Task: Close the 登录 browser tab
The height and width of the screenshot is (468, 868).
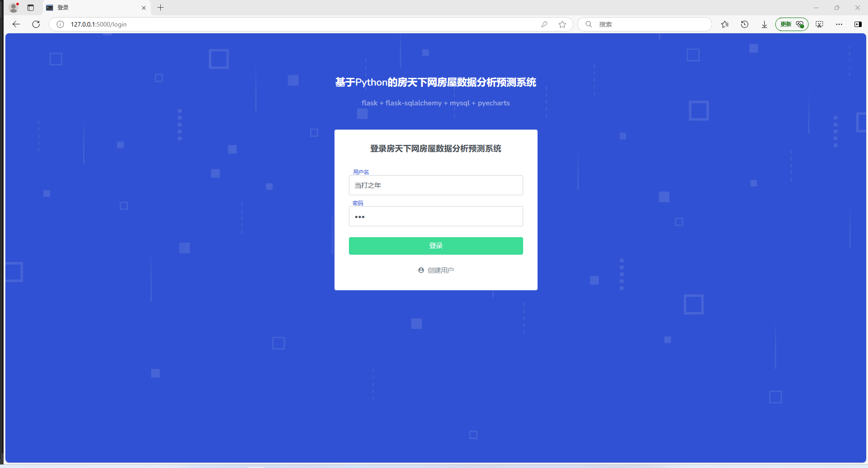Action: click(x=144, y=8)
